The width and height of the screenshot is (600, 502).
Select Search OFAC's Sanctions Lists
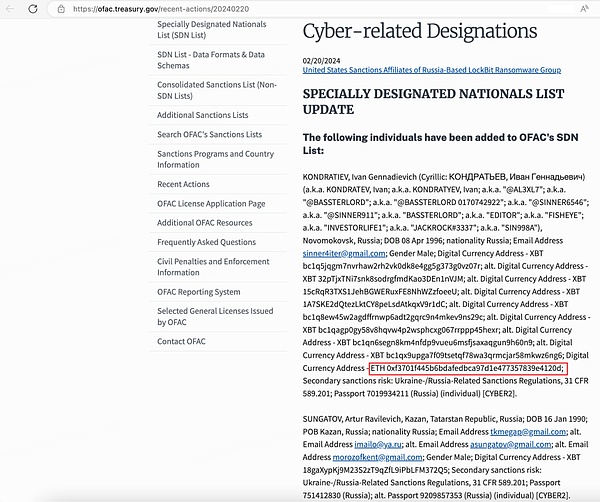coord(209,134)
